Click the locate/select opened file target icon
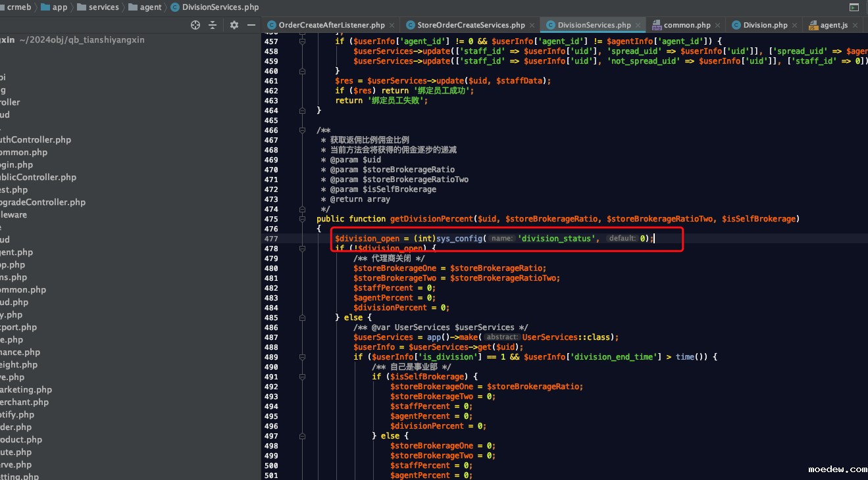 tap(195, 25)
